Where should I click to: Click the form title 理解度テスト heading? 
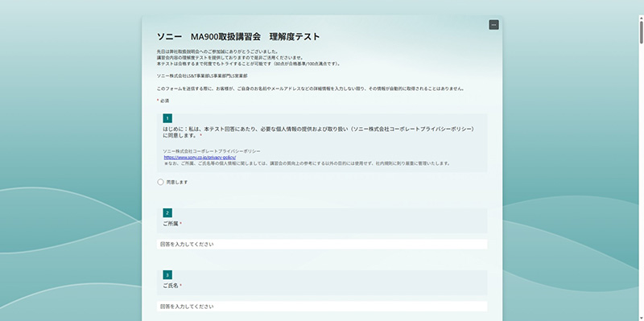[x=238, y=36]
